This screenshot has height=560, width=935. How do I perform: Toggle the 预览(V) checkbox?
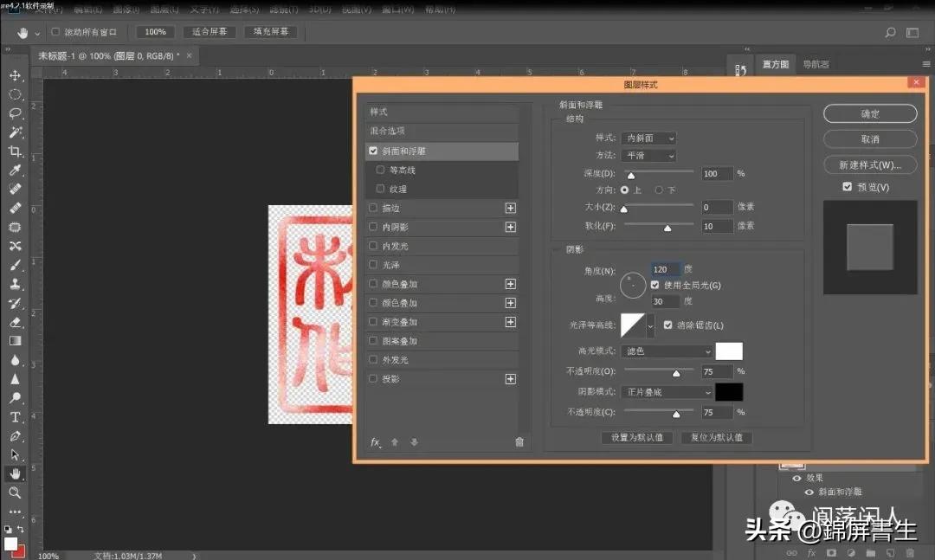[x=847, y=186]
